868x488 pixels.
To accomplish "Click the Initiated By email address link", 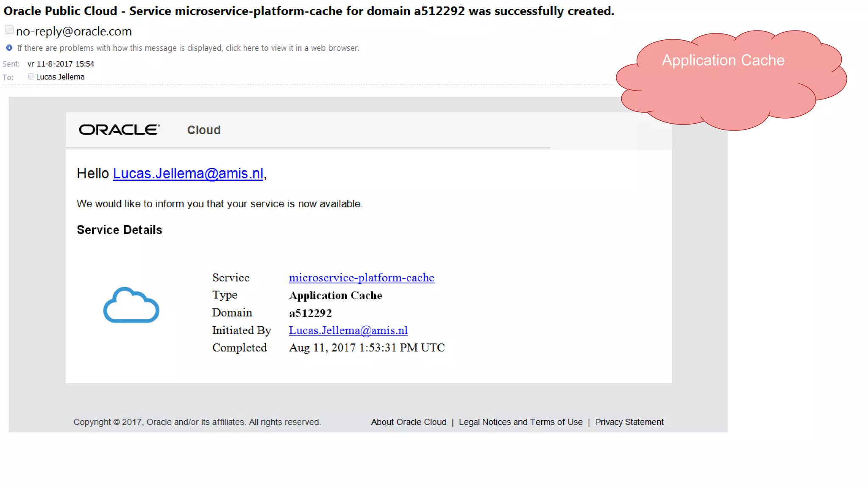I will click(x=348, y=330).
